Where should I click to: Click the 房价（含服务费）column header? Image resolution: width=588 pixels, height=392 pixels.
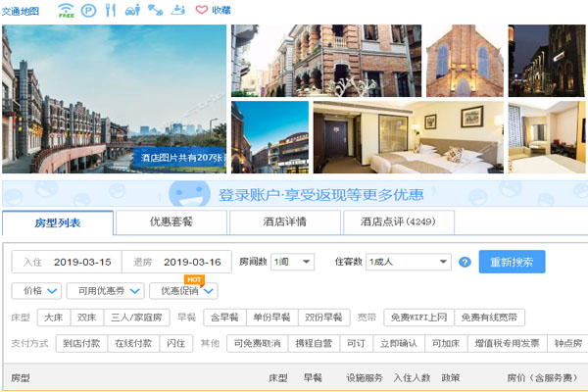pos(542,377)
